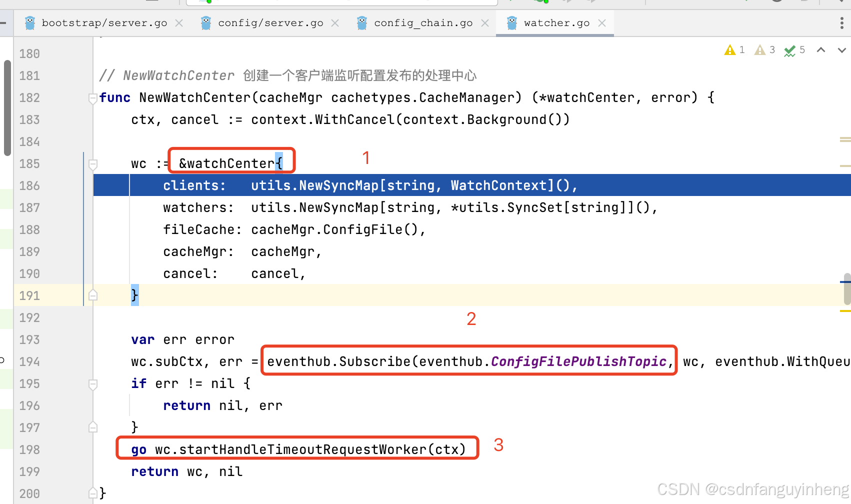Click 'return wc, nil' on line 199
The width and height of the screenshot is (851, 504).
tap(187, 471)
